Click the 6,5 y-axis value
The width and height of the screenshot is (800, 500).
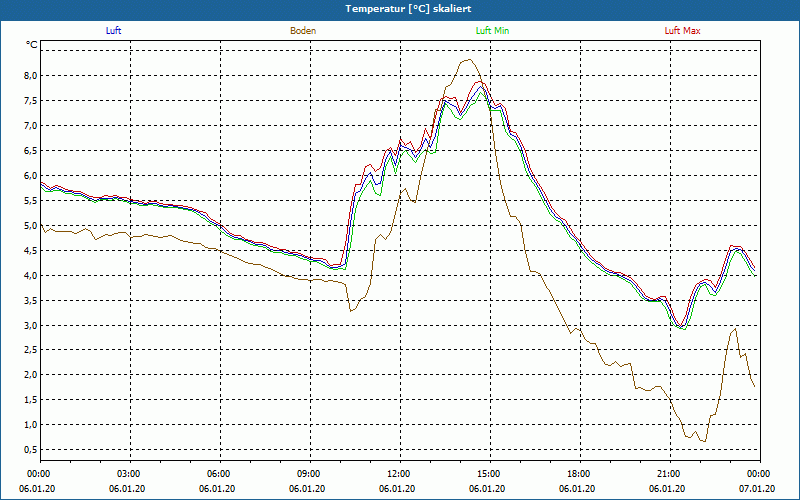click(x=31, y=151)
